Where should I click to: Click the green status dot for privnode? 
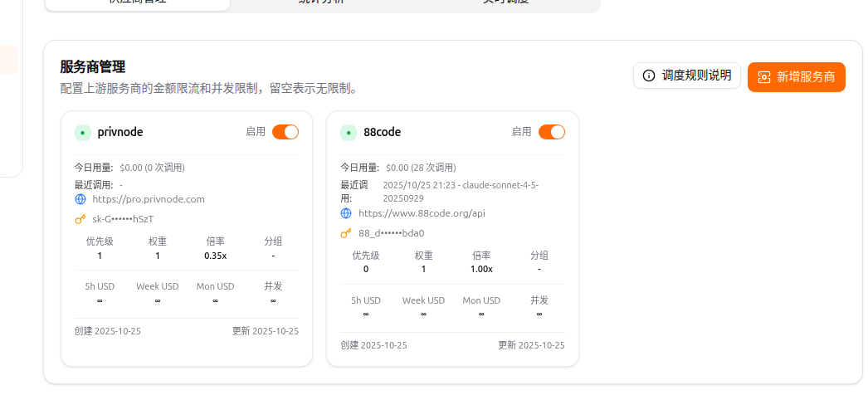coord(83,132)
